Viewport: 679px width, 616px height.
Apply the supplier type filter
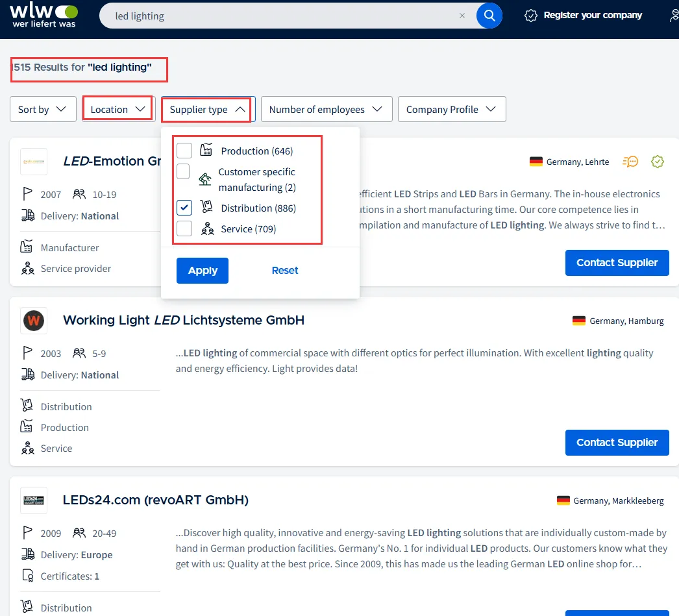(203, 271)
